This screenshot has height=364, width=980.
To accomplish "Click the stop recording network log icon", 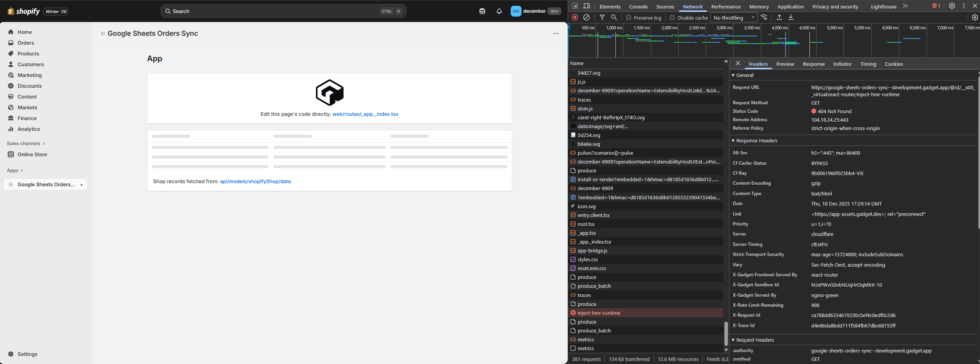I will (x=575, y=17).
